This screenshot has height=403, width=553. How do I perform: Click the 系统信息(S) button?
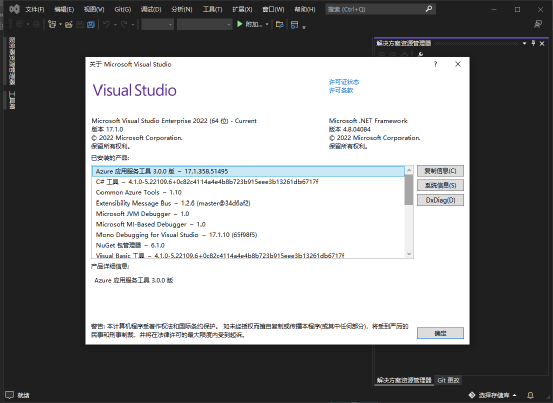pos(440,185)
